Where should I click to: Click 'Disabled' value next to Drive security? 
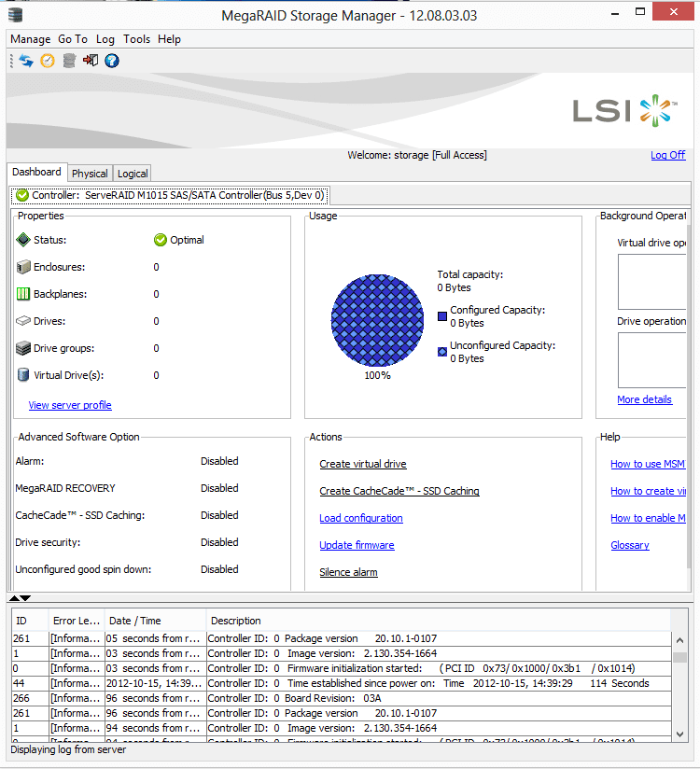pyautogui.click(x=219, y=542)
